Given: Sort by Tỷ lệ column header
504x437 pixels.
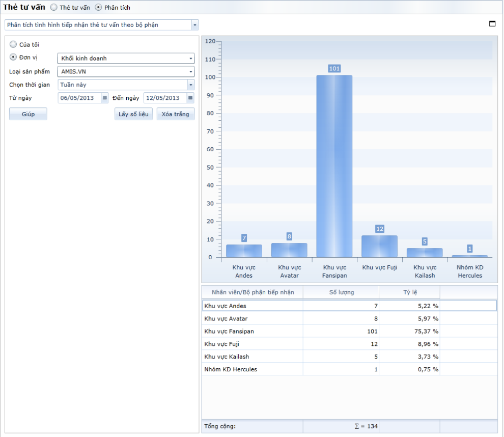Looking at the screenshot, I should click(409, 292).
